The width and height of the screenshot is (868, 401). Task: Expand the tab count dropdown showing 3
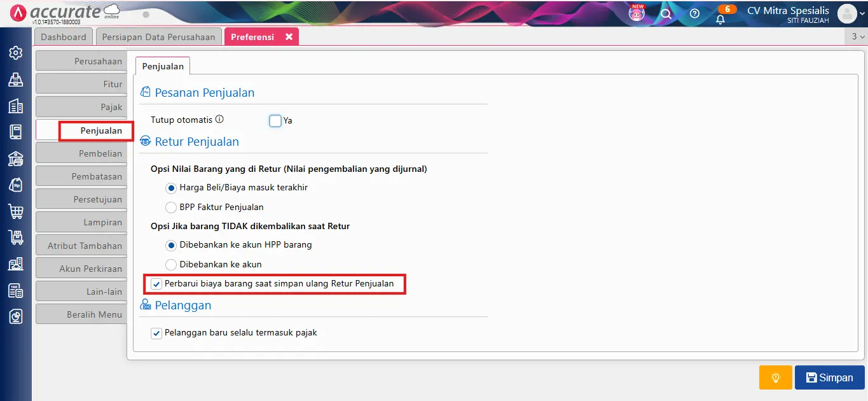[x=858, y=37]
